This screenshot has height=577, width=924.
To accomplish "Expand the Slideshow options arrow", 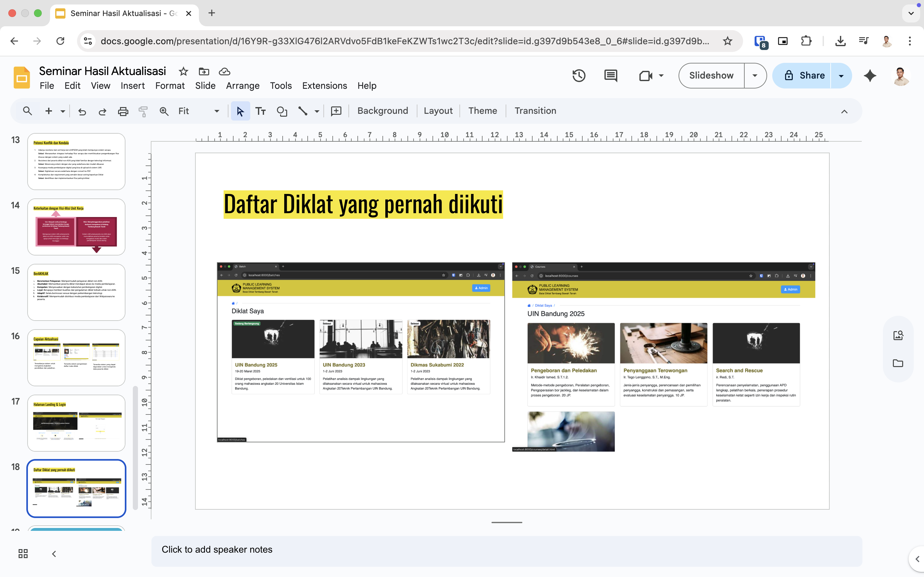I will pyautogui.click(x=755, y=76).
